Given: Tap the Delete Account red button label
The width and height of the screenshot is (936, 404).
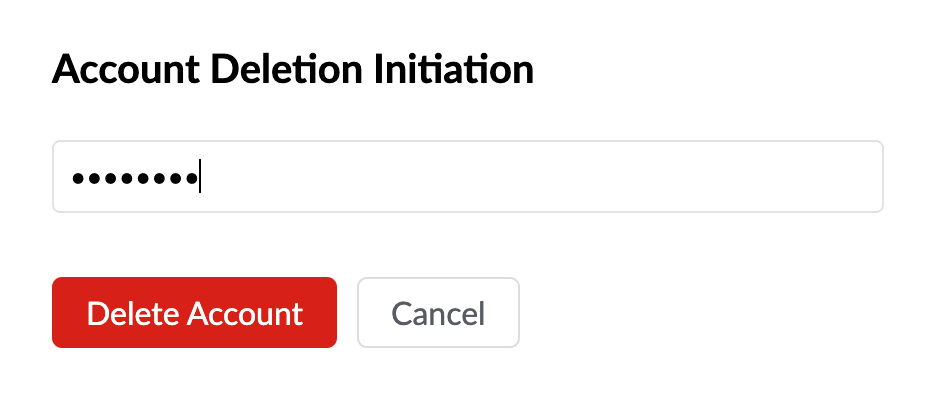Looking at the screenshot, I should [x=194, y=313].
